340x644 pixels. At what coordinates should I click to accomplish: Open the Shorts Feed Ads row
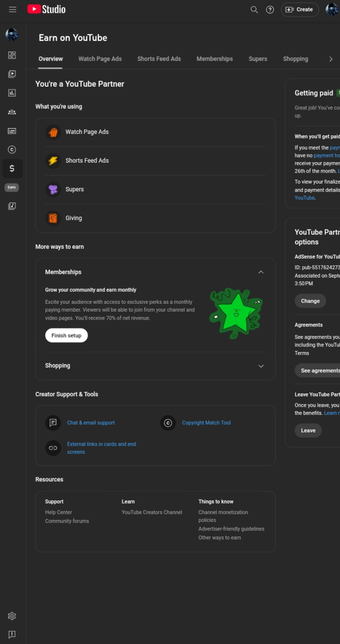click(x=155, y=161)
